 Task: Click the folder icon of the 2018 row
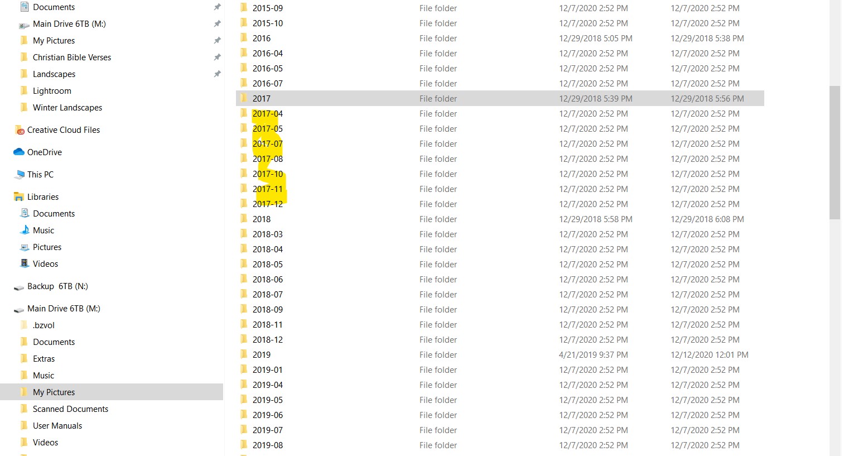[x=244, y=219]
